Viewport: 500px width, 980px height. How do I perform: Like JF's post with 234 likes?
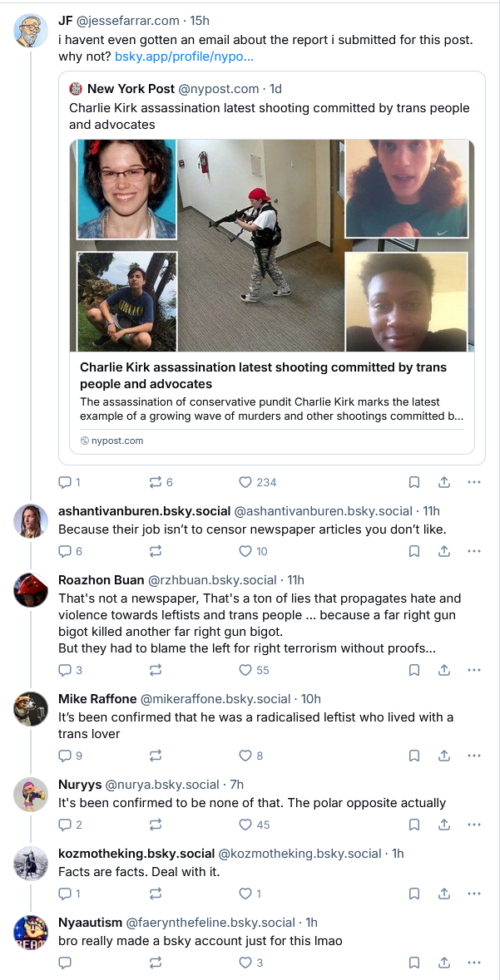(245, 482)
